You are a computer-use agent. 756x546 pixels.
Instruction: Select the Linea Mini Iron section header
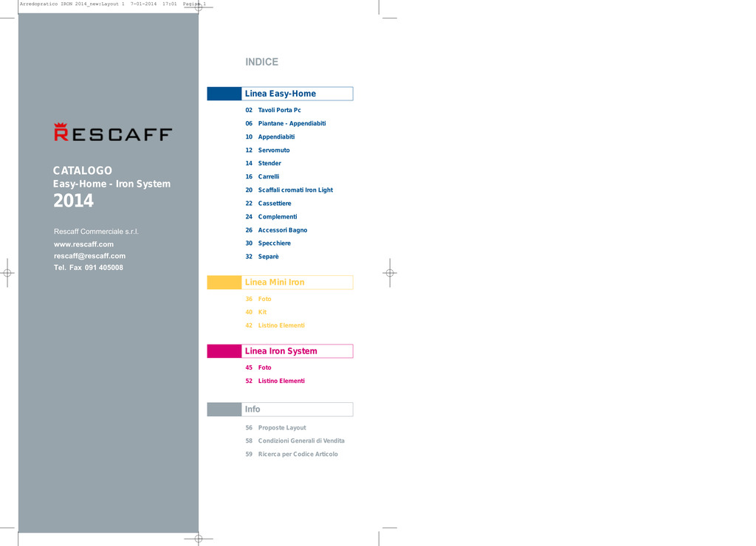(297, 283)
